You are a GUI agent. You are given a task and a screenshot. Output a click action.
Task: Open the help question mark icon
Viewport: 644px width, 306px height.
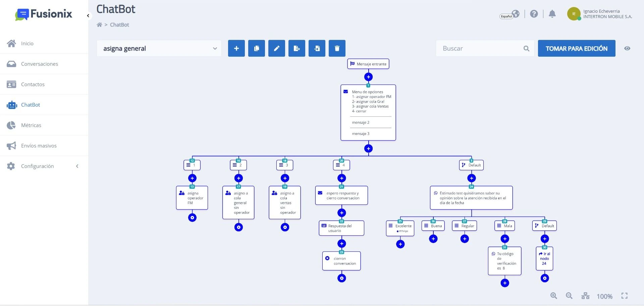click(x=534, y=14)
